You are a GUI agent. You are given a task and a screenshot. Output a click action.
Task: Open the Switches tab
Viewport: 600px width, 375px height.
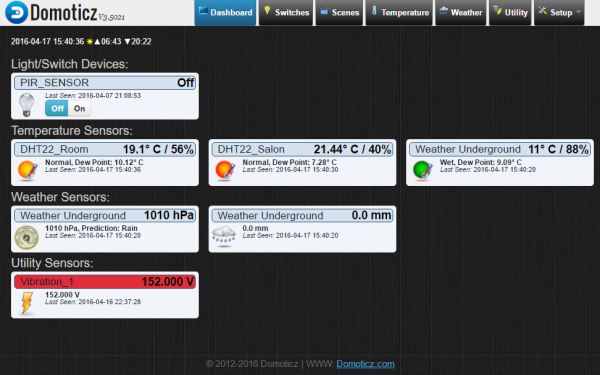click(286, 13)
